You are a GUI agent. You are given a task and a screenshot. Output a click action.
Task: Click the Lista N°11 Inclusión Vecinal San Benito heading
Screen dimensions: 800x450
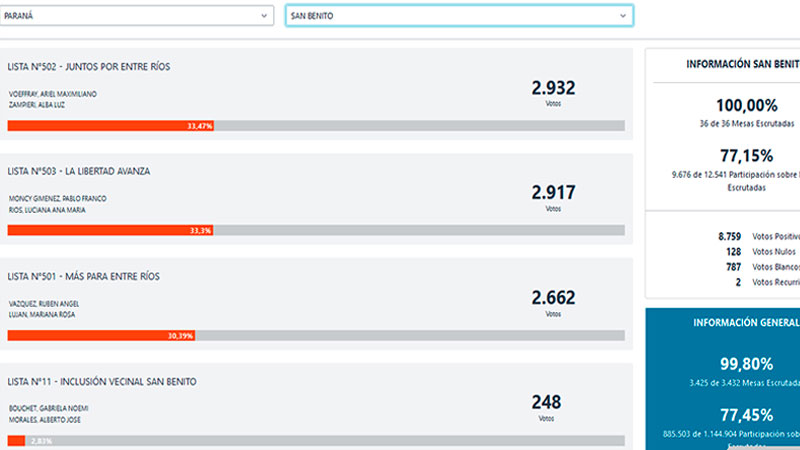pyautogui.click(x=102, y=381)
